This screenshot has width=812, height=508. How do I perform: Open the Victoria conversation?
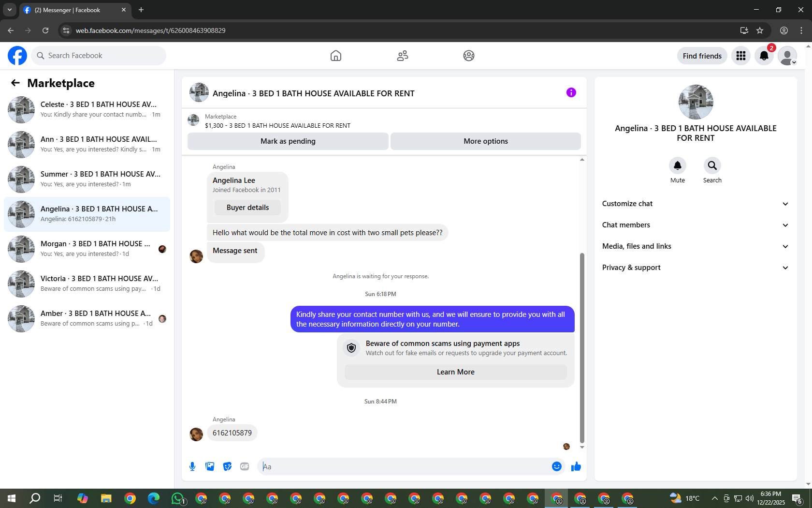coord(87,284)
